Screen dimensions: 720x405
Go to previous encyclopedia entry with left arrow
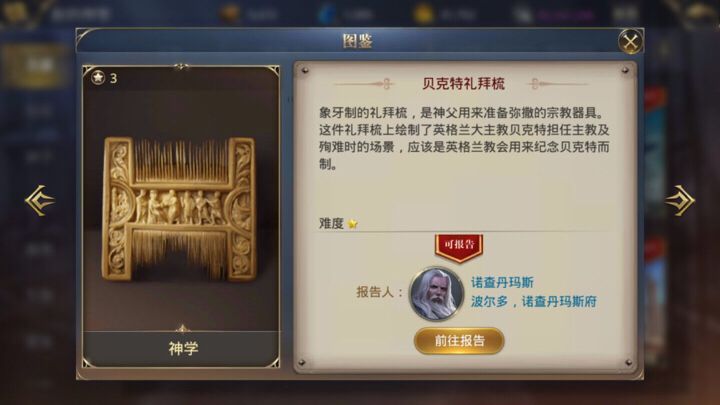(x=40, y=200)
